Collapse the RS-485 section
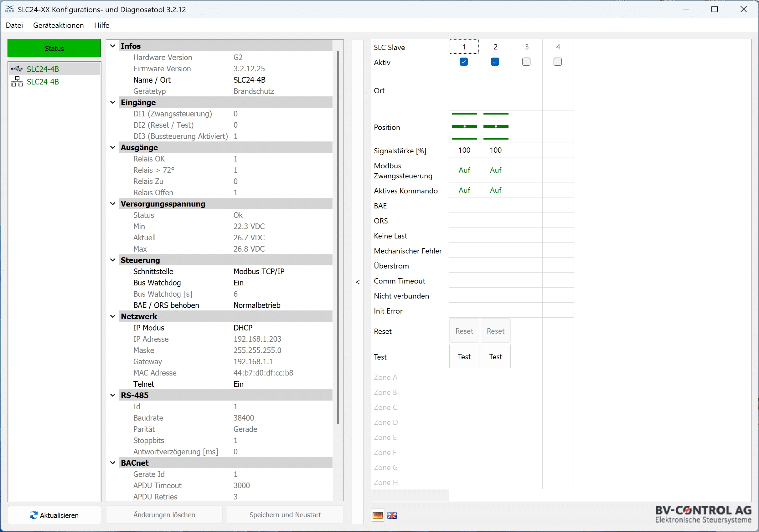Viewport: 759px width, 532px height. click(113, 395)
